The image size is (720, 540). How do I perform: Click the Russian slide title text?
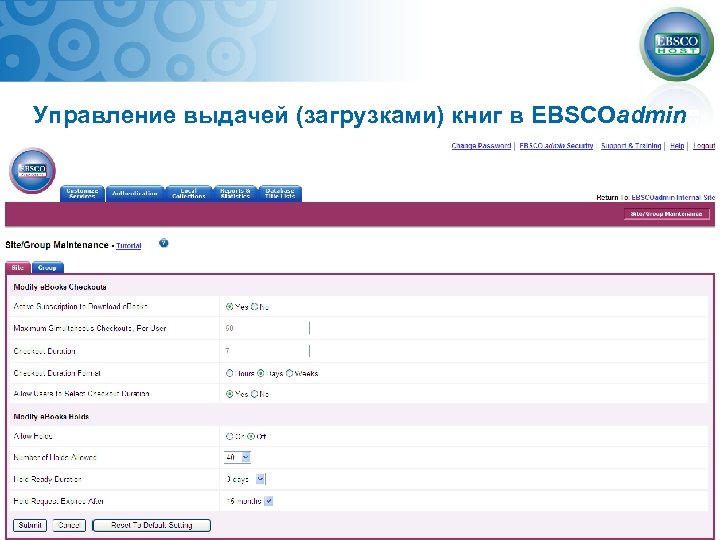360,115
